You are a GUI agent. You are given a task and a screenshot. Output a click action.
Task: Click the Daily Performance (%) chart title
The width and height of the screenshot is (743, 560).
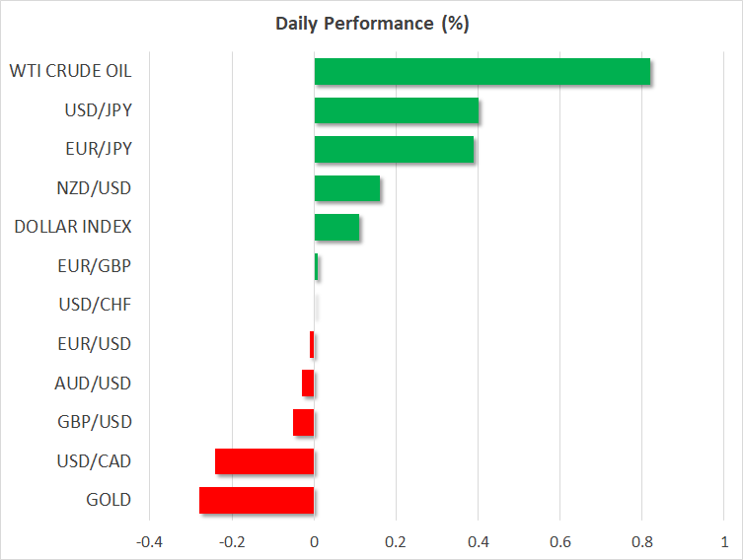point(371,24)
